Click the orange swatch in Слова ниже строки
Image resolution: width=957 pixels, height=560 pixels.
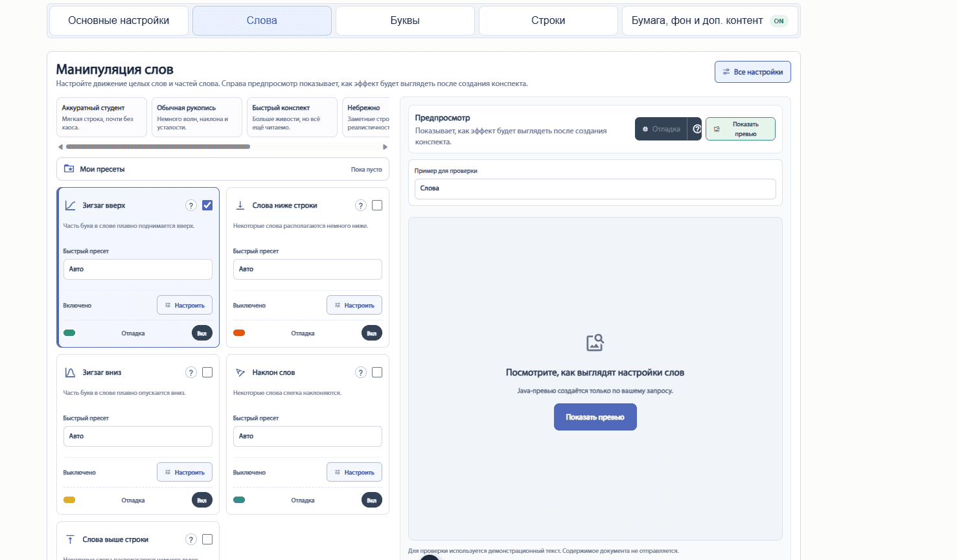239,333
